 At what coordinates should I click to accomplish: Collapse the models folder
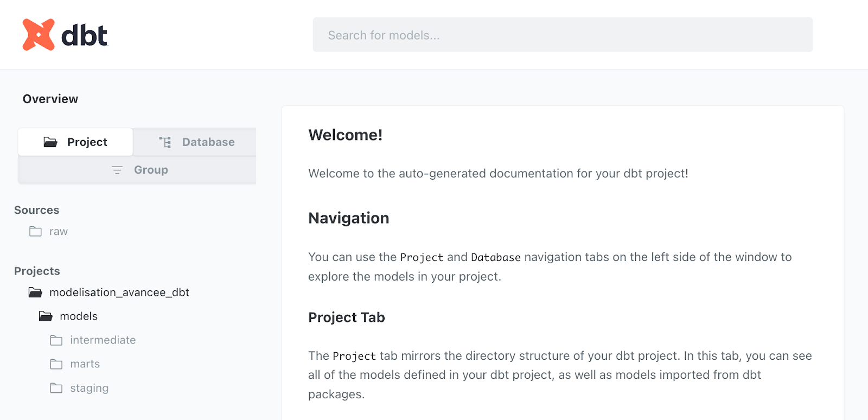[x=79, y=316]
